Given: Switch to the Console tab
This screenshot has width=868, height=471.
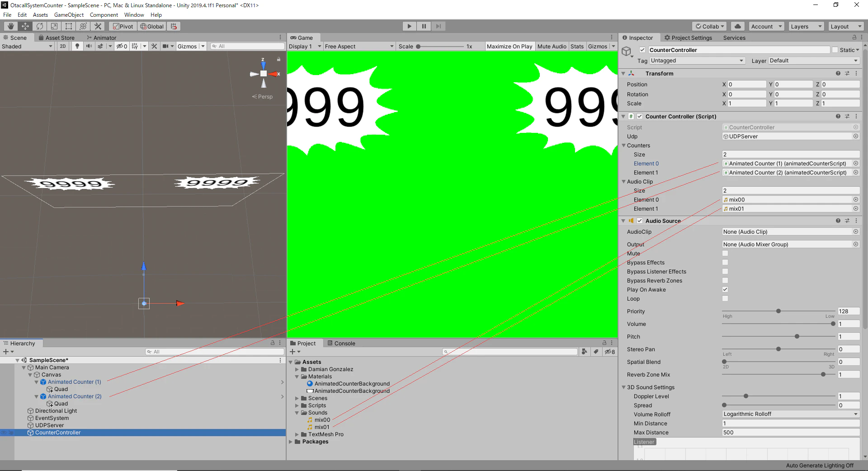Looking at the screenshot, I should pos(341,343).
